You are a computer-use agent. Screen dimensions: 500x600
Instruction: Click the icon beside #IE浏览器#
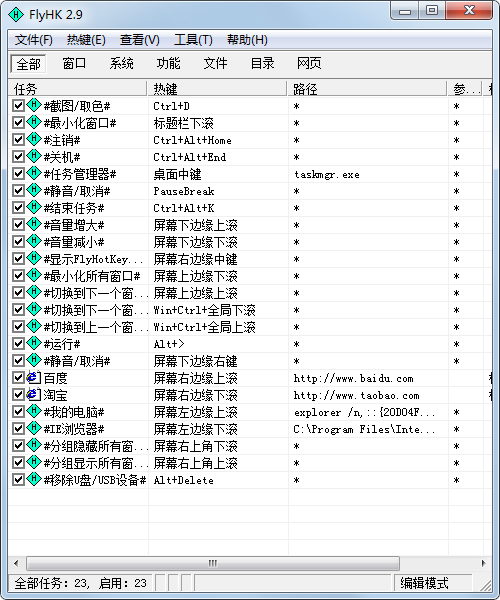(x=34, y=428)
